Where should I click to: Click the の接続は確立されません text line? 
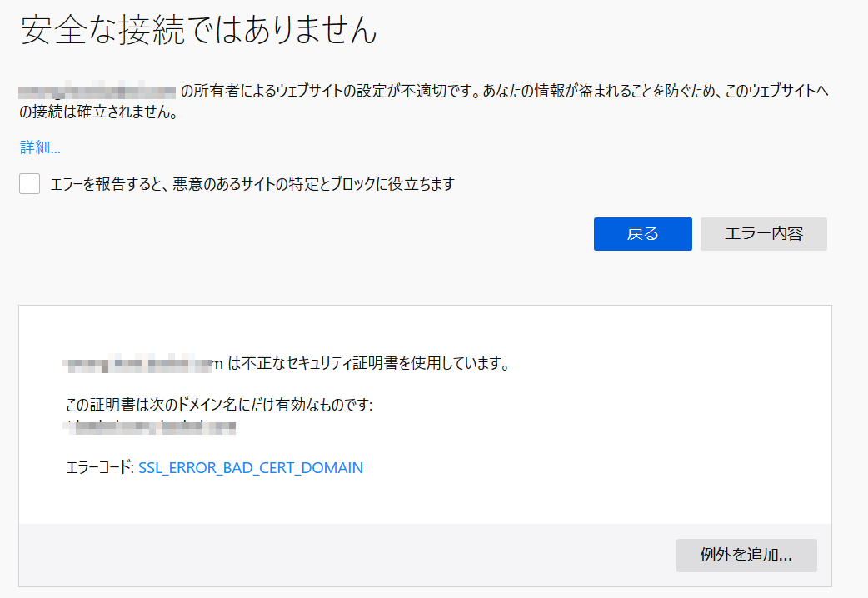(x=98, y=113)
